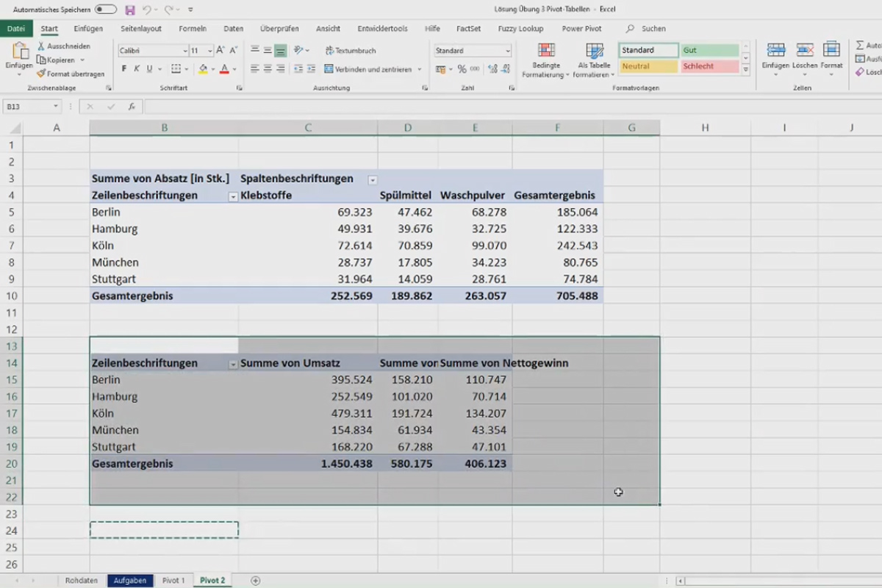Apply percent number format
The width and height of the screenshot is (882, 588).
click(x=462, y=68)
